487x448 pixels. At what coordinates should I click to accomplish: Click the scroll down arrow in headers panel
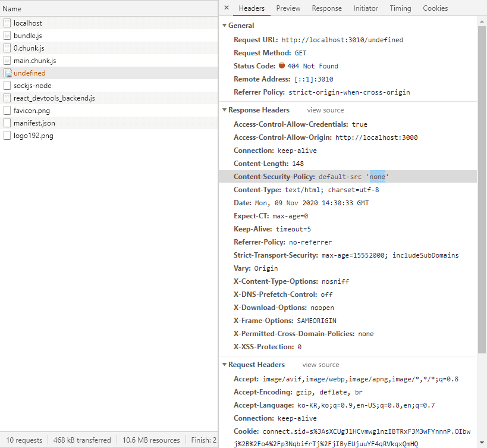tap(482, 443)
